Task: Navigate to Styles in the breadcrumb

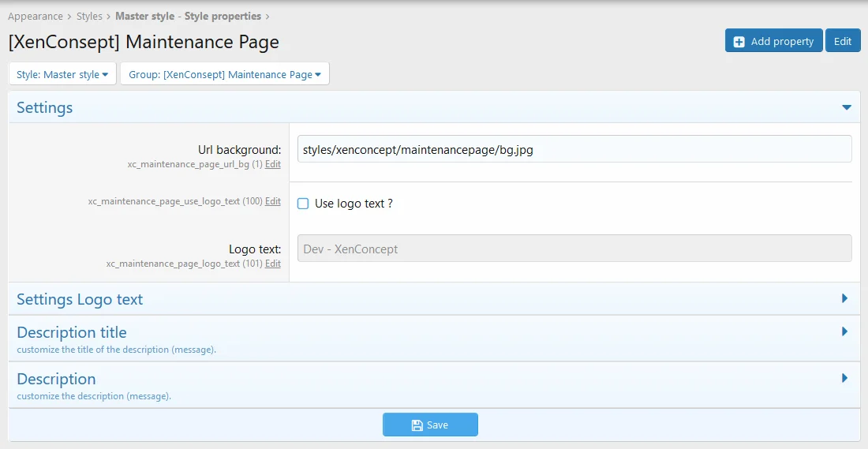Action: [x=89, y=16]
